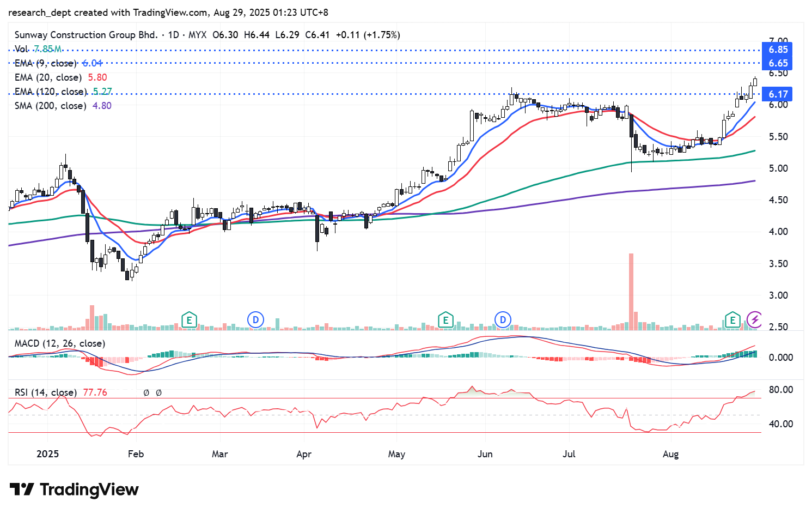Click the earnings 'E' marker in late August
Screen dimensions: 812x514
tap(732, 320)
